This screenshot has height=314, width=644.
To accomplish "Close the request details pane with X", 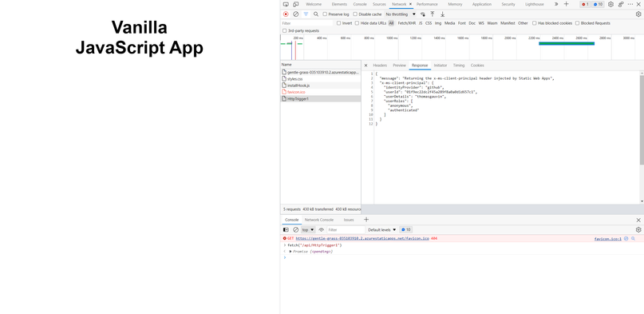I will click(366, 66).
